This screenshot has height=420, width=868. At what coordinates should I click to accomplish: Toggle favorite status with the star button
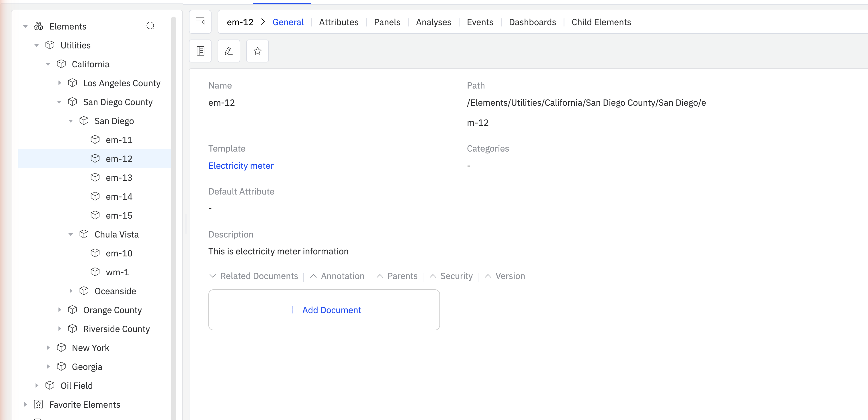257,51
